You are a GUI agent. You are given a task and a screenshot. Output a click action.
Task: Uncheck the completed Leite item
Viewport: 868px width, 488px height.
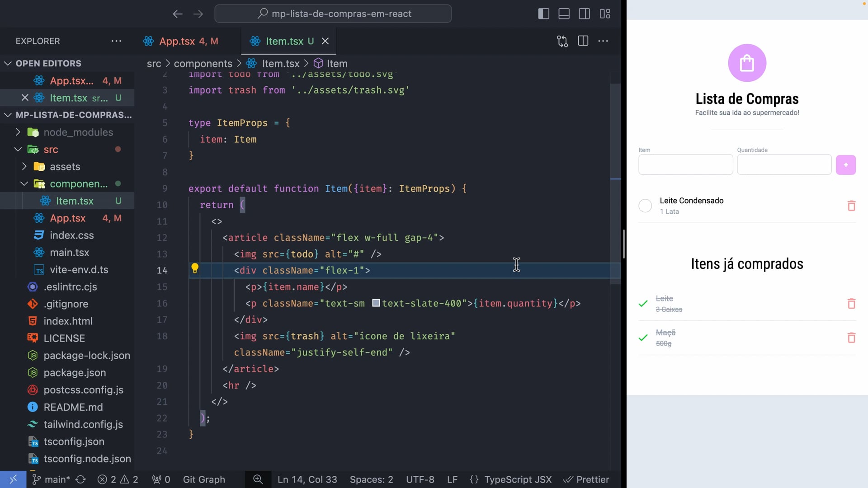tap(643, 304)
